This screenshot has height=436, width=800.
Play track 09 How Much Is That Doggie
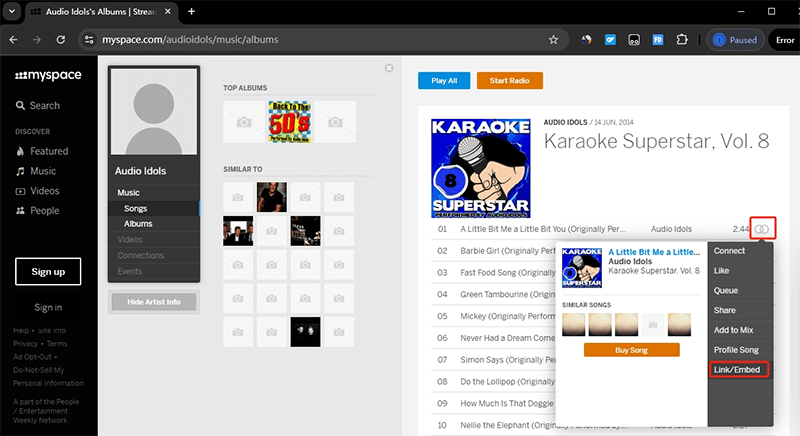[508, 403]
